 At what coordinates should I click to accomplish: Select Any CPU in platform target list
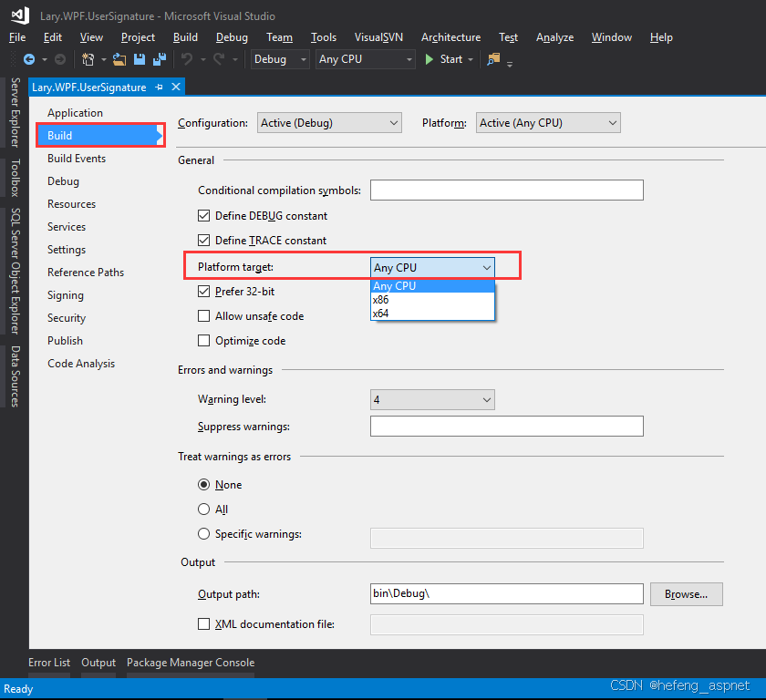(x=432, y=286)
